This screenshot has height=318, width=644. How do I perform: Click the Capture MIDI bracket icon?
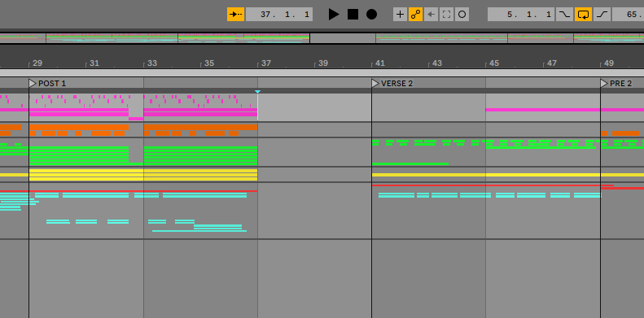pyautogui.click(x=446, y=15)
